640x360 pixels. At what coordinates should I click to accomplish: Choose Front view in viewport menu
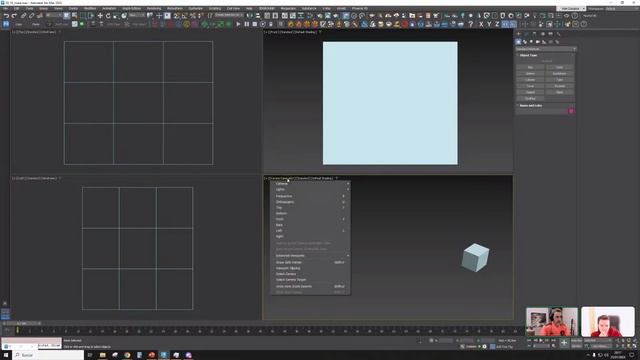pyautogui.click(x=310, y=219)
